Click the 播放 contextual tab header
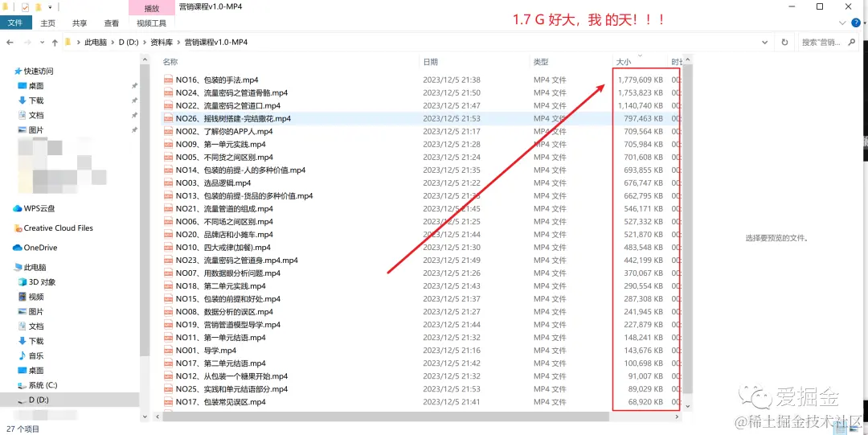Viewport: 868px width, 435px height. pos(152,8)
